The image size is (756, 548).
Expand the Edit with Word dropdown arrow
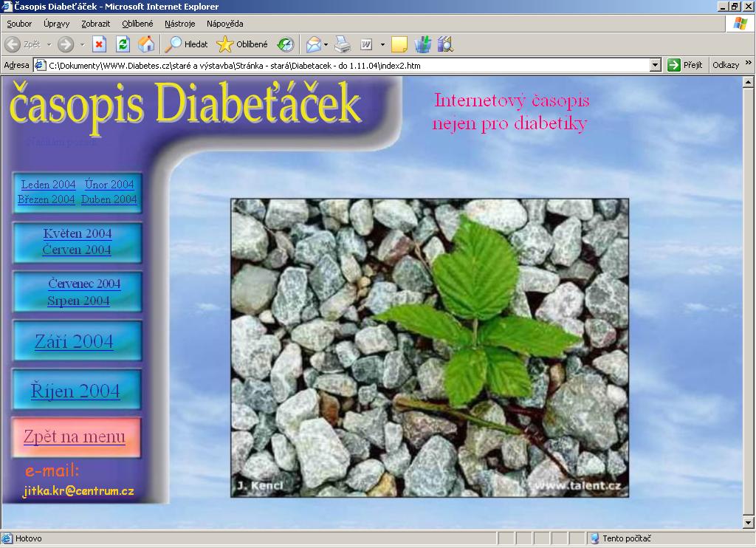click(383, 45)
